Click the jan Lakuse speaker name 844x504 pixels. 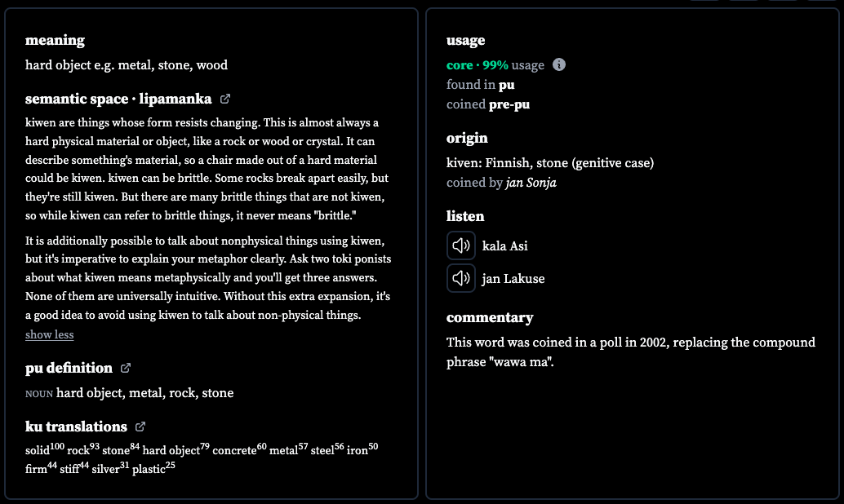513,279
